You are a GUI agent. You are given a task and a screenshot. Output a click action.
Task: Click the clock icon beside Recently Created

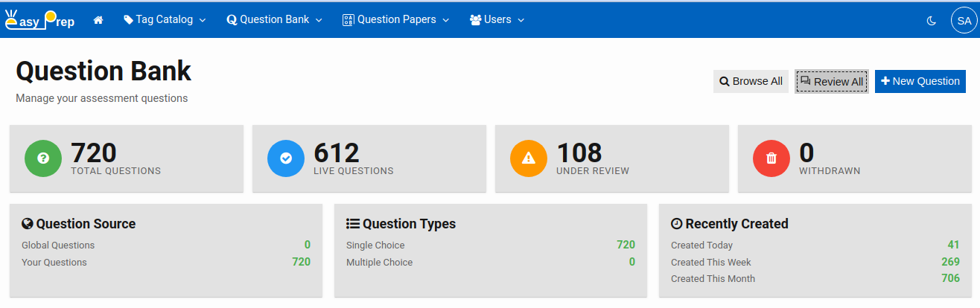click(x=676, y=223)
